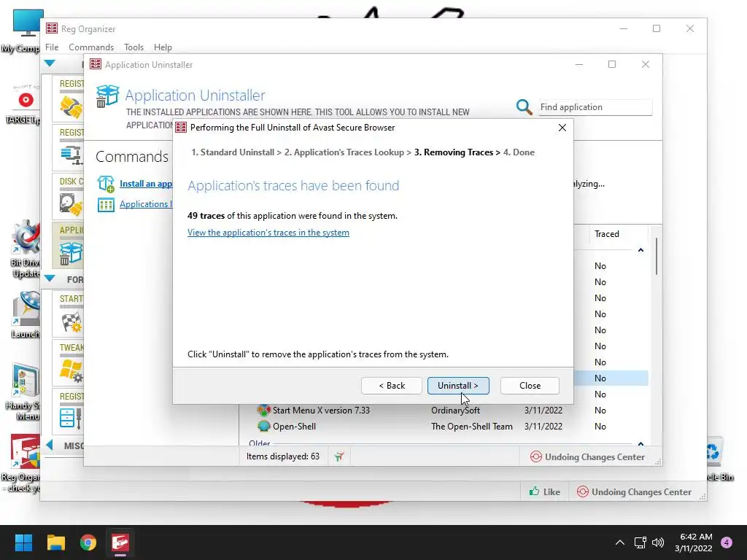
Task: Click the Install an application link
Action: coord(146,184)
